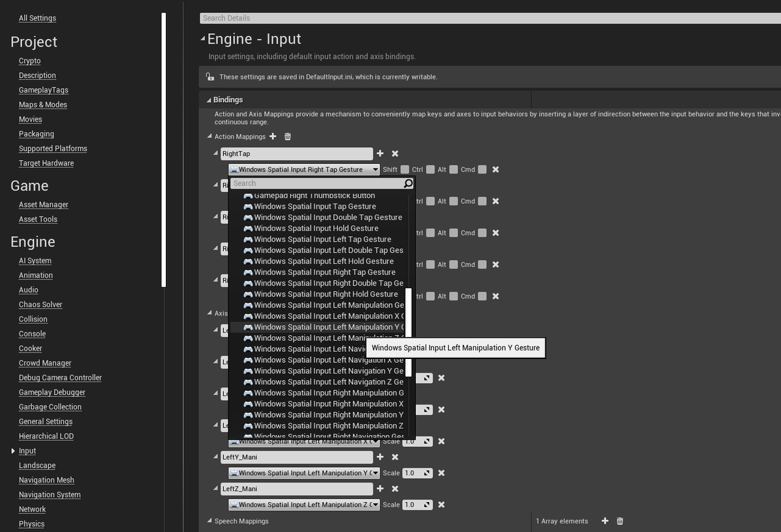This screenshot has height=532, width=781.
Task: Remove the RightTap action mapping
Action: coord(395,153)
